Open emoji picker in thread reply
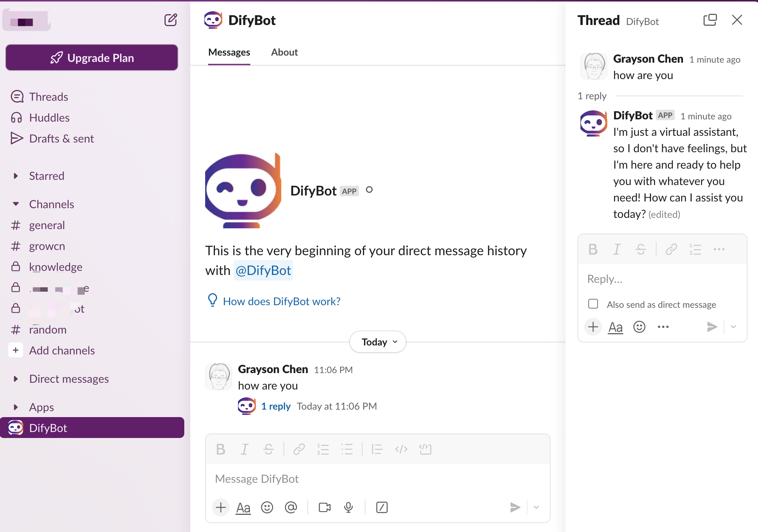The image size is (758, 532). pyautogui.click(x=639, y=327)
